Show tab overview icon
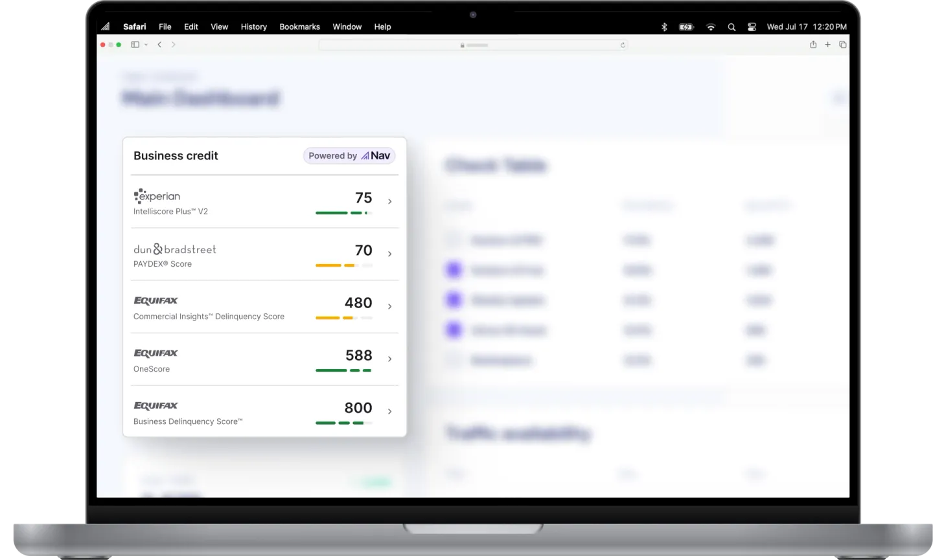This screenshot has height=560, width=933. pos(843,44)
